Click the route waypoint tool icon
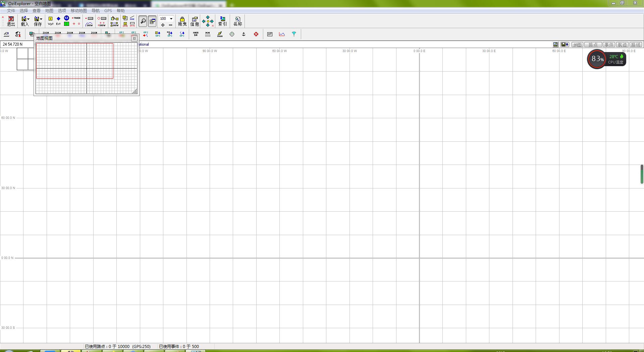The width and height of the screenshot is (644, 352). [114, 18]
